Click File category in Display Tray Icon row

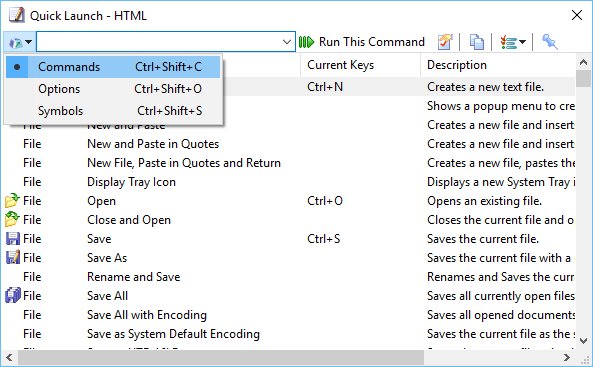pyautogui.click(x=32, y=182)
